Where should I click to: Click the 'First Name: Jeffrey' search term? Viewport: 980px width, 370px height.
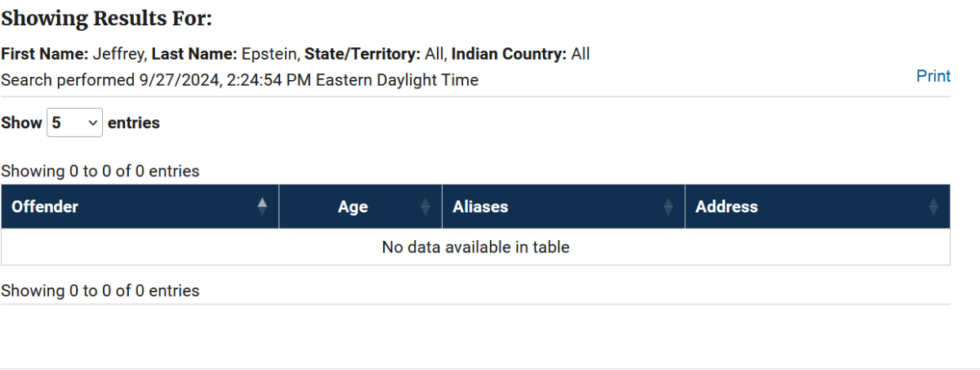point(73,55)
